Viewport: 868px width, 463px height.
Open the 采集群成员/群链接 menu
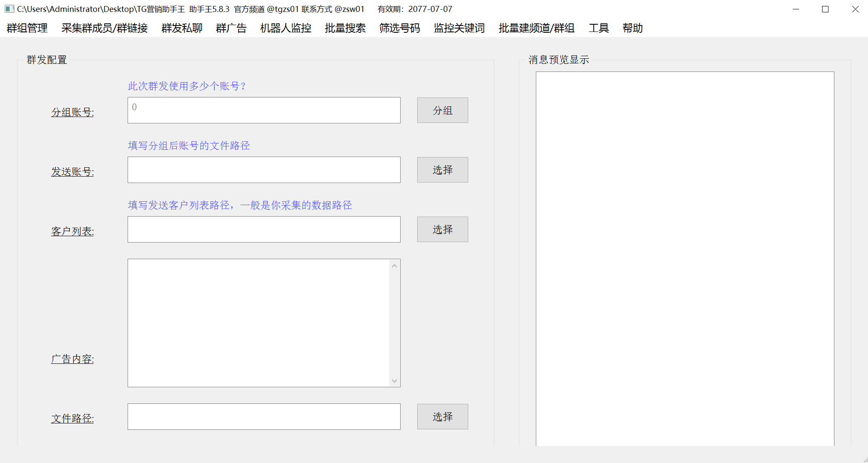point(105,28)
